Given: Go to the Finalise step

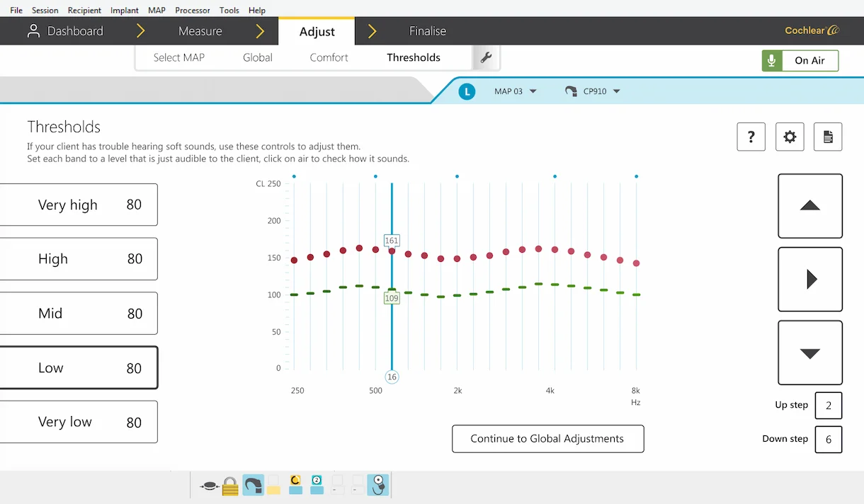Looking at the screenshot, I should pos(428,31).
